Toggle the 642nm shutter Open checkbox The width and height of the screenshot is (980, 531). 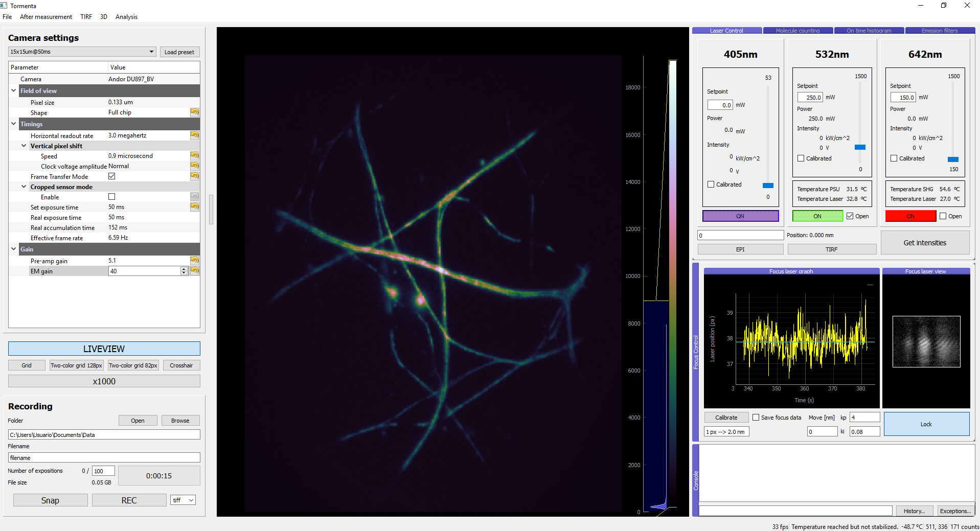point(943,216)
